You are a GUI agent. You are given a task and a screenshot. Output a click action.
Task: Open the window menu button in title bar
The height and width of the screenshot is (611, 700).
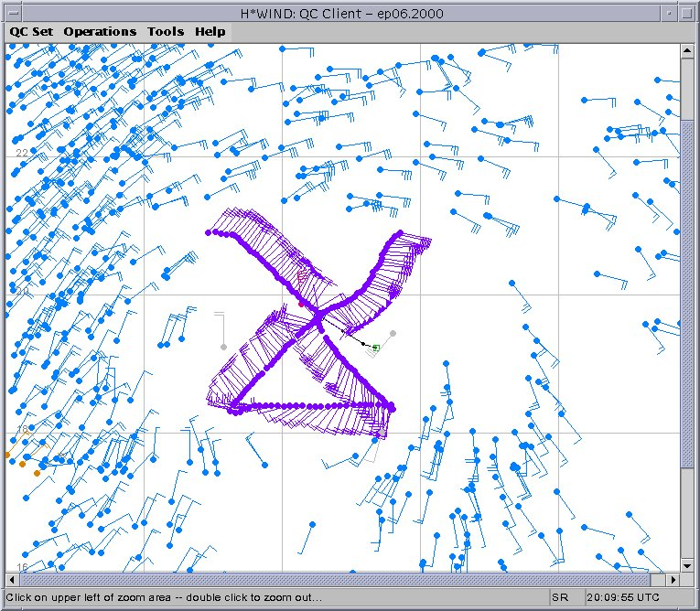click(12, 10)
